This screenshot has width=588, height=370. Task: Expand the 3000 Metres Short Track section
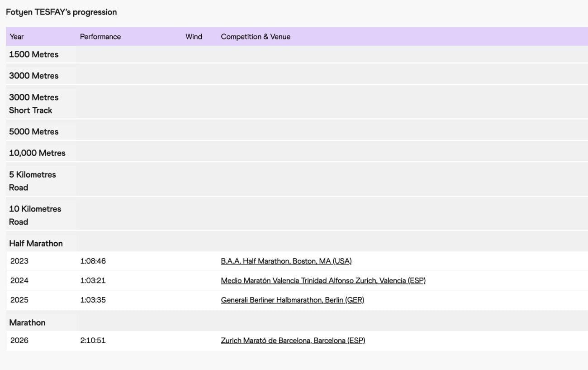(33, 103)
